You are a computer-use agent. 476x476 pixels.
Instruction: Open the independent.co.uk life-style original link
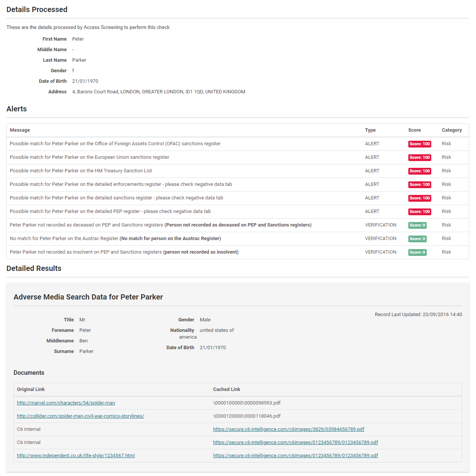pyautogui.click(x=76, y=456)
